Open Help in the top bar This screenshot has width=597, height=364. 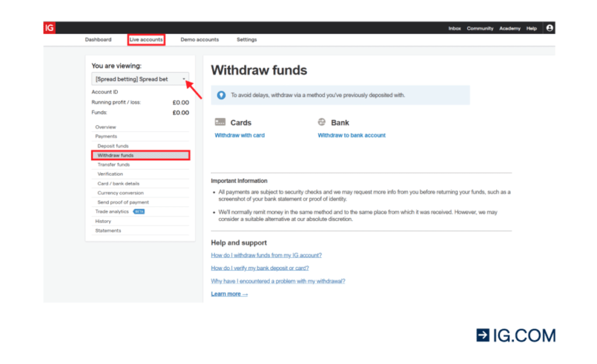(x=532, y=29)
